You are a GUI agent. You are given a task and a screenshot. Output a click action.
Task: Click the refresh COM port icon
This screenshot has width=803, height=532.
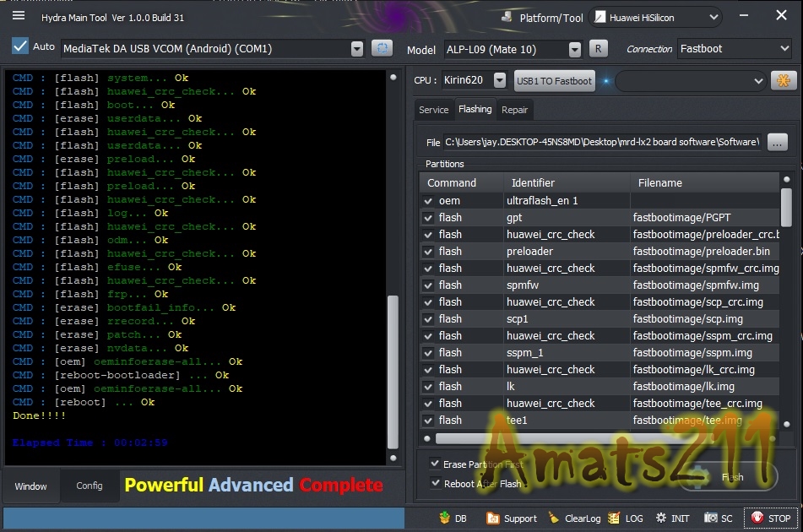point(382,49)
